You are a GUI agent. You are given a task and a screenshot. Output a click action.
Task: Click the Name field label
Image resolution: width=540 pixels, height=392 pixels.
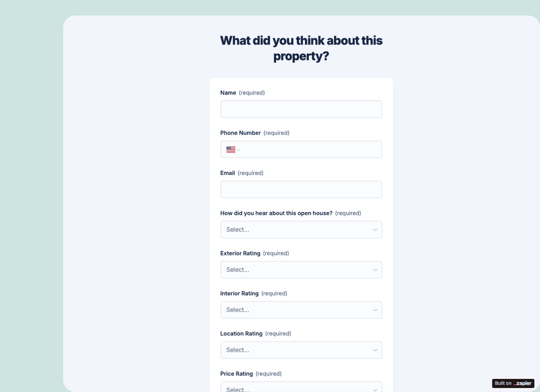228,93
